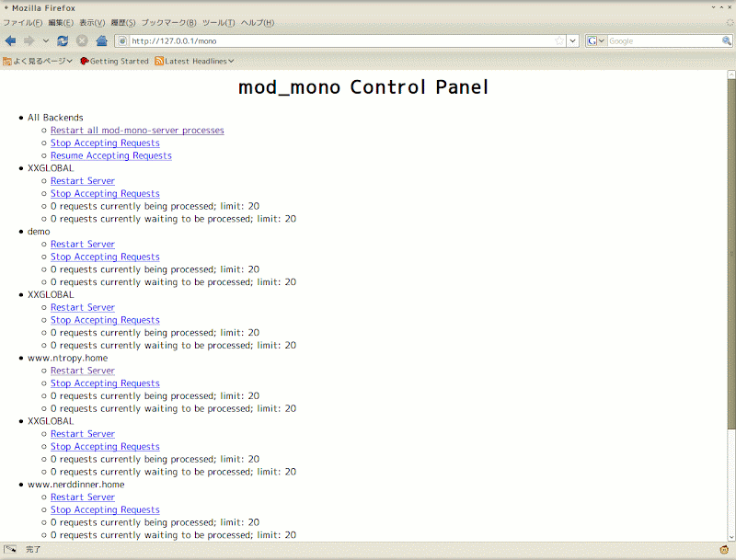Click the Latest Headlines feed icon
Screen dimensions: 736x560
tap(160, 60)
